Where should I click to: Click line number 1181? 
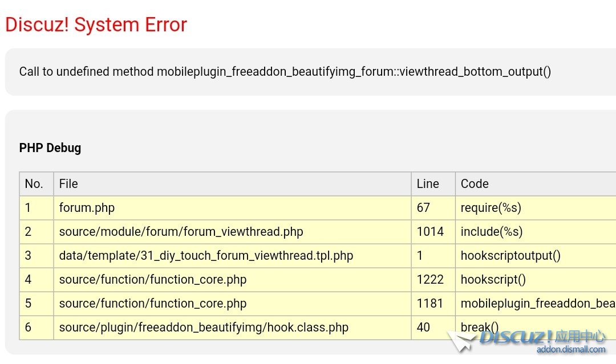[x=433, y=304]
